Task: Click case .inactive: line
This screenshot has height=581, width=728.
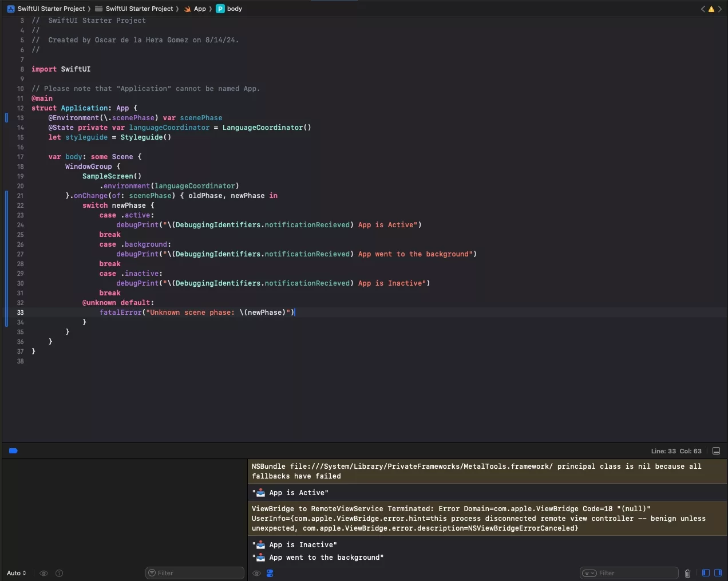Action: tap(130, 274)
